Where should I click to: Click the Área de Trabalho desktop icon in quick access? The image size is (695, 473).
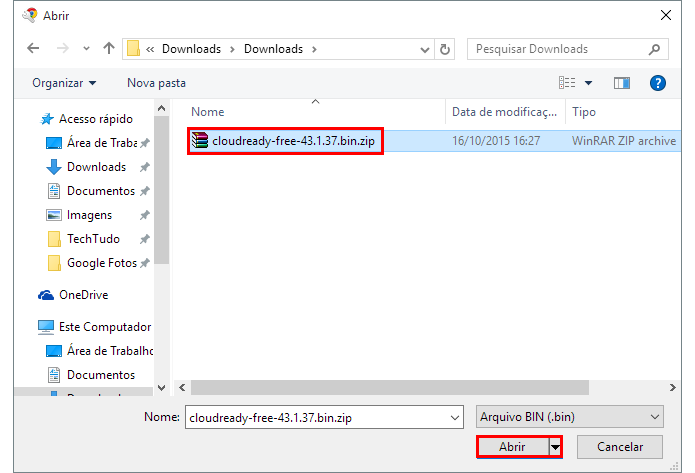click(54, 143)
